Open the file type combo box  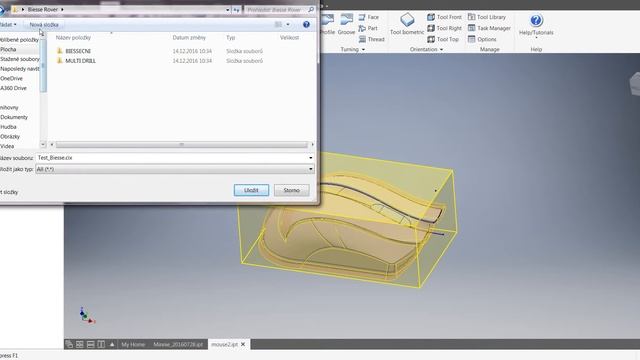coord(175,169)
